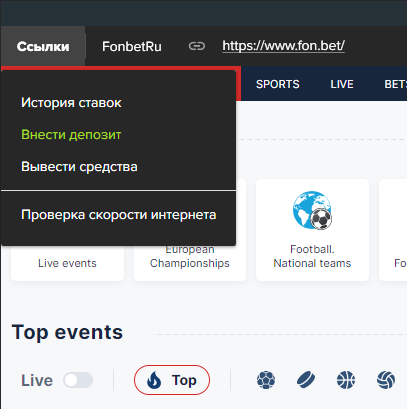Open the SPORTS navigation tab

pyautogui.click(x=278, y=84)
